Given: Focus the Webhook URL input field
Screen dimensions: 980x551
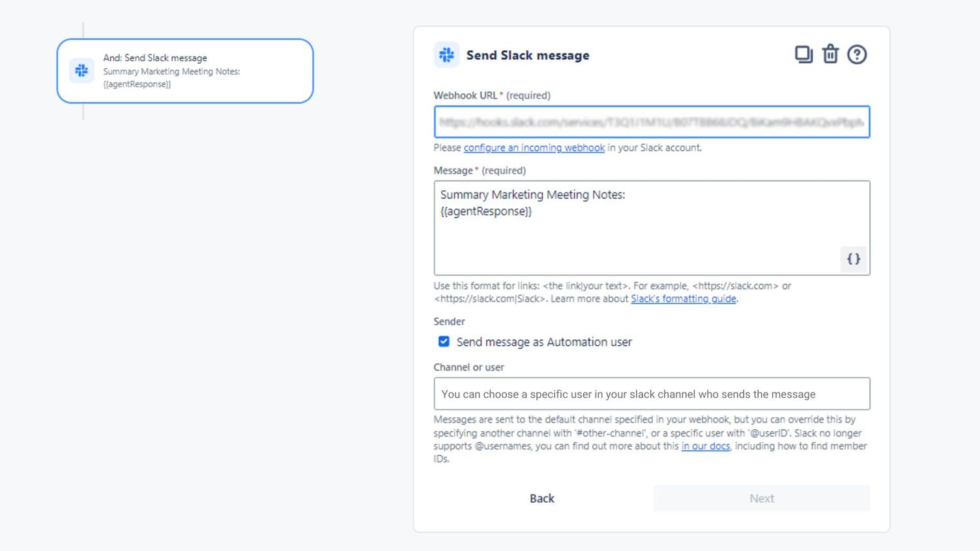Looking at the screenshot, I should click(x=652, y=122).
